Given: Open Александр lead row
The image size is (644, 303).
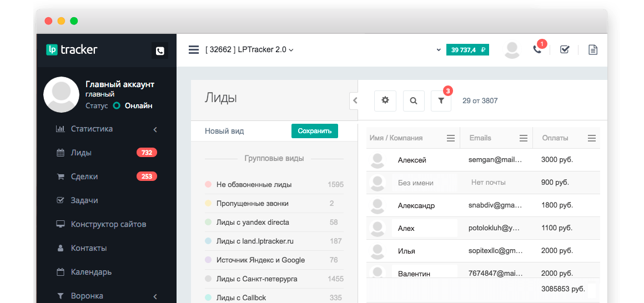Looking at the screenshot, I should pos(416,205).
